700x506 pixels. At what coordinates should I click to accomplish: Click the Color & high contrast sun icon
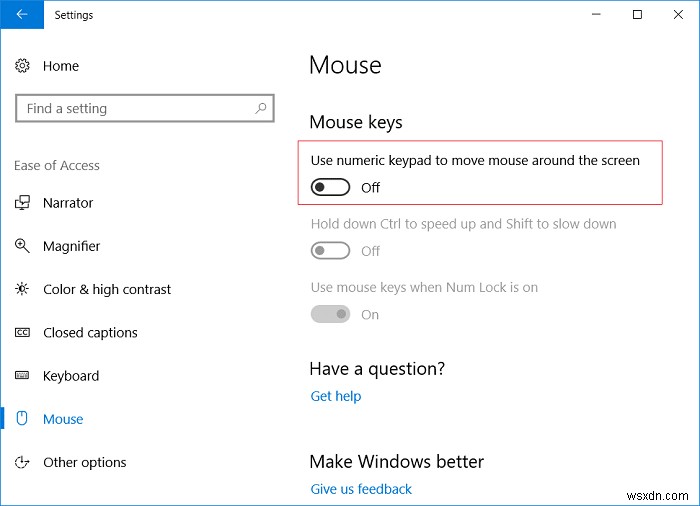click(x=22, y=289)
